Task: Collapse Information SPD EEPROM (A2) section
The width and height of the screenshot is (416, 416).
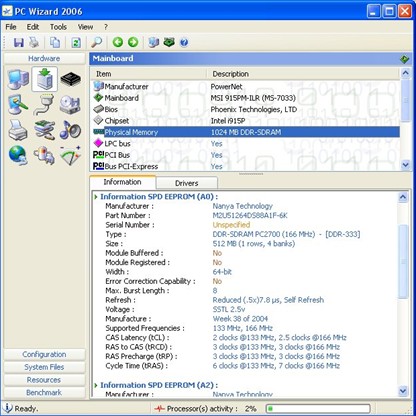Action: [x=96, y=385]
